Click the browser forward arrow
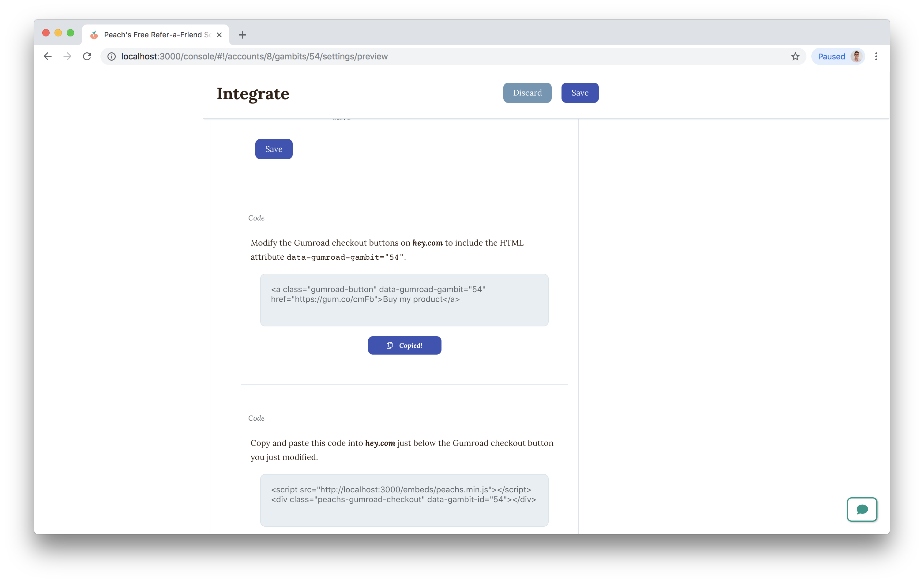Viewport: 924px width, 583px height. point(68,56)
